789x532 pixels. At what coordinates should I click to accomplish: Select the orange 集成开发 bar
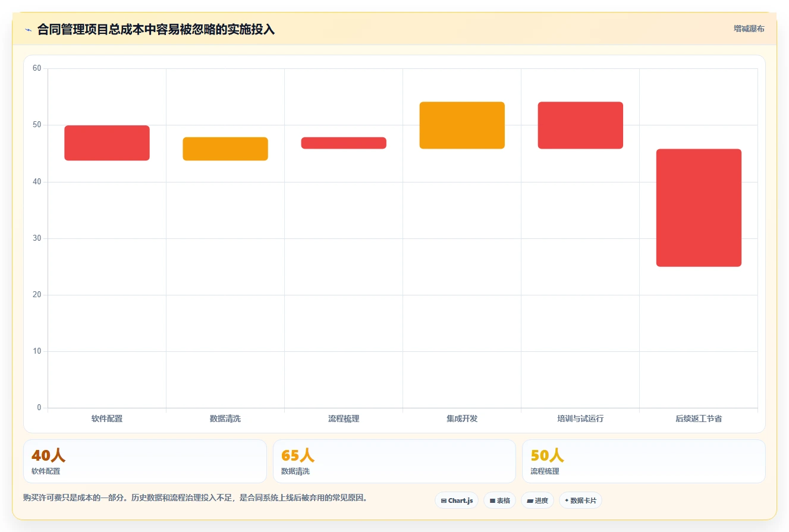pyautogui.click(x=462, y=125)
